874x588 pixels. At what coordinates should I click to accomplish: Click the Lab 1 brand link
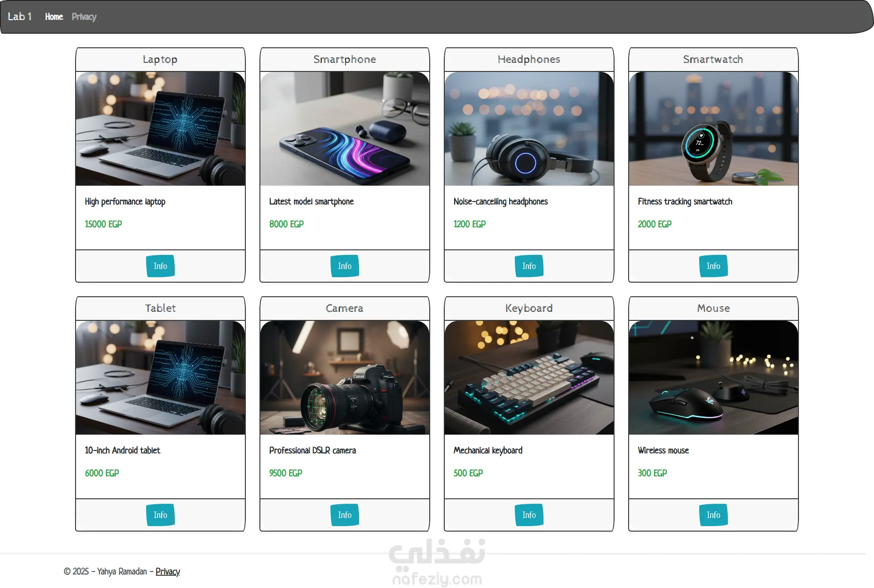[x=20, y=17]
